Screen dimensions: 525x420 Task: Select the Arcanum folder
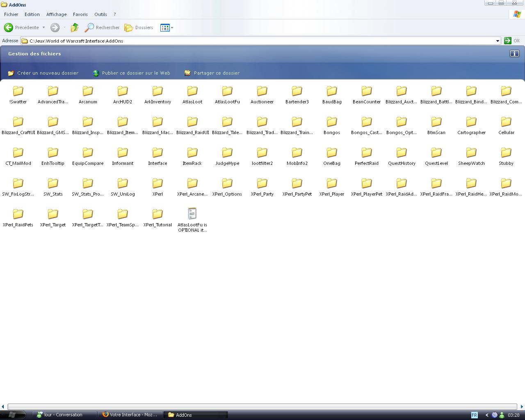point(88,95)
